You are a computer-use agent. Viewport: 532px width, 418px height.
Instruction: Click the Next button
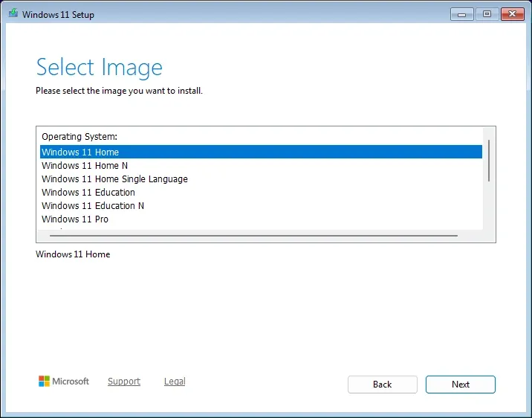[x=461, y=385]
